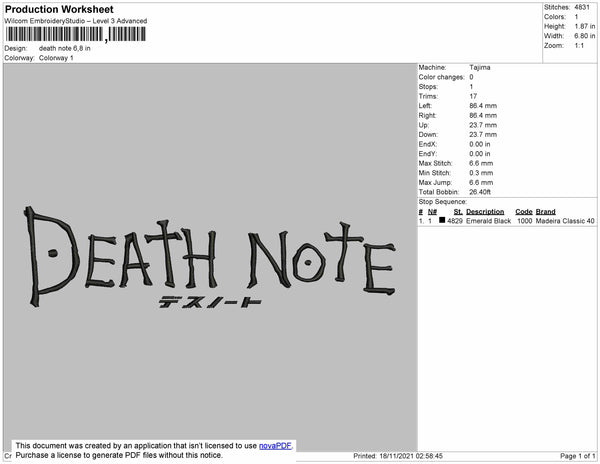The width and height of the screenshot is (600, 464).
Task: Click the Stitches value 4831
Action: click(x=582, y=7)
